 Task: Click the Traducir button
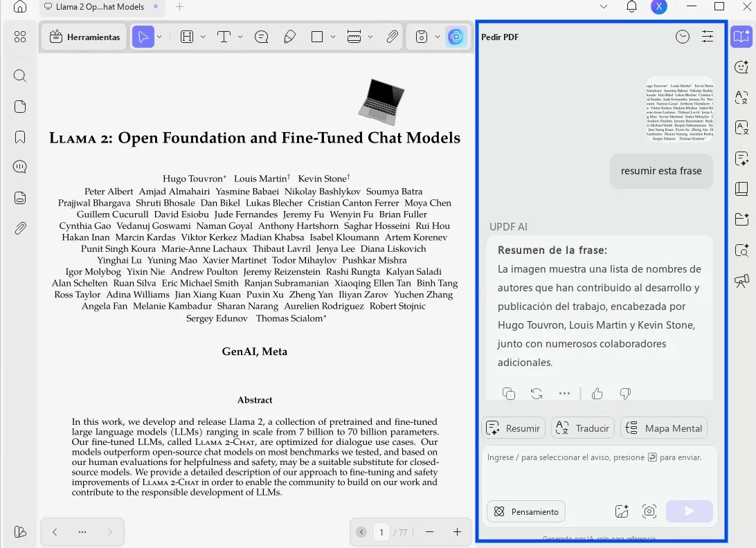(x=582, y=428)
